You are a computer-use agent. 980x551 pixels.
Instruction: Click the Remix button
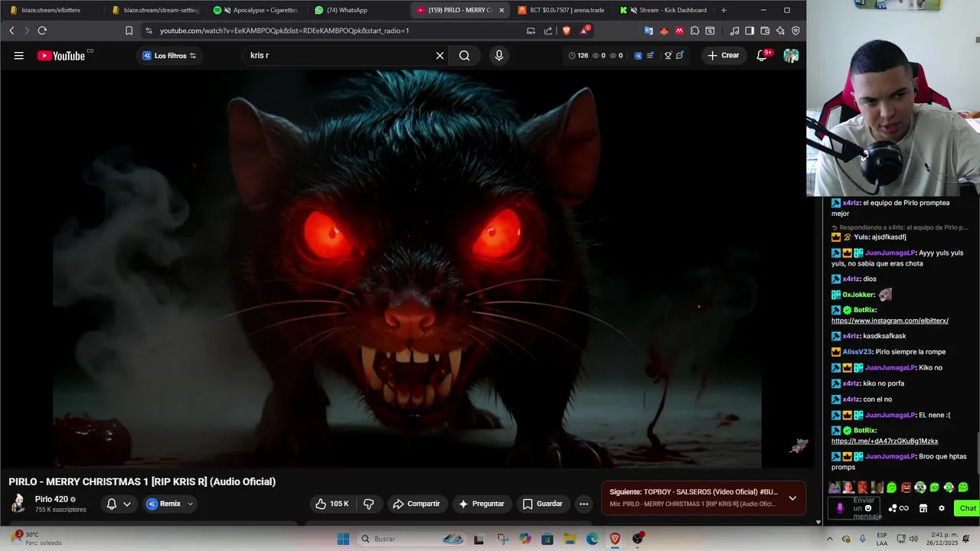(164, 504)
